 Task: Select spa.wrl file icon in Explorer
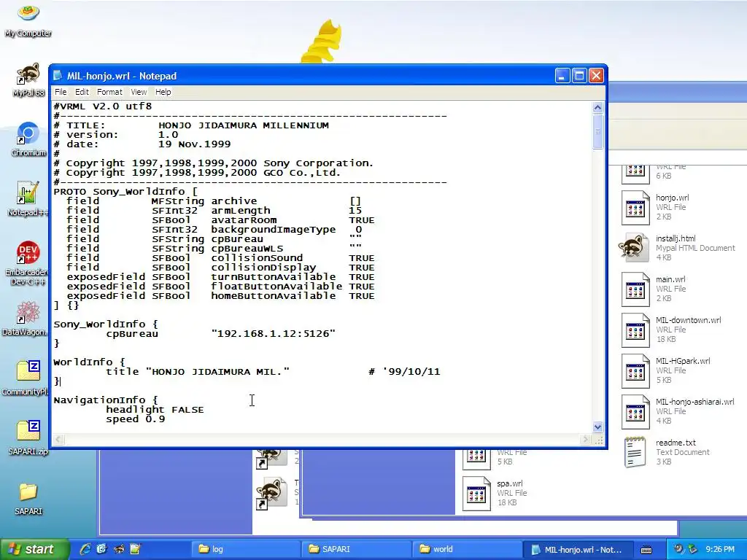pos(476,494)
